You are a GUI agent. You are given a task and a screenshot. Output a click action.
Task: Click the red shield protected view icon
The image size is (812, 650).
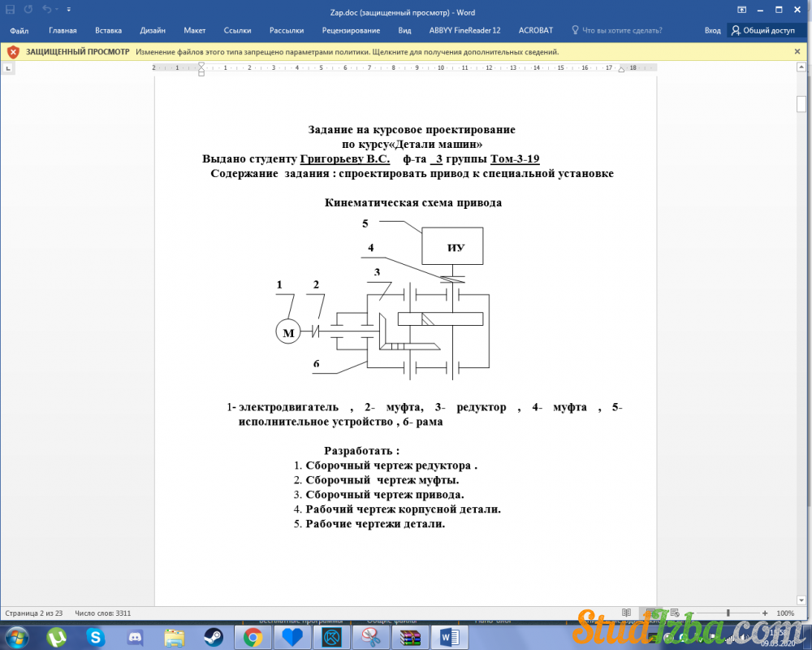click(x=14, y=52)
